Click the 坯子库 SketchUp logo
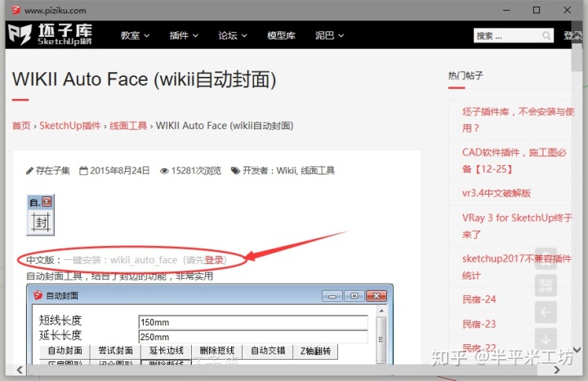The height and width of the screenshot is (381, 588). click(50, 34)
